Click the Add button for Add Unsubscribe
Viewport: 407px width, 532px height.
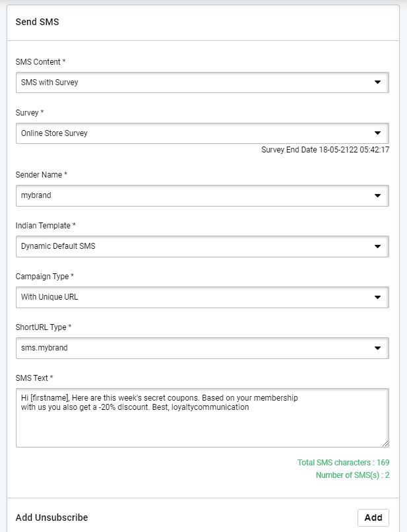tap(373, 517)
